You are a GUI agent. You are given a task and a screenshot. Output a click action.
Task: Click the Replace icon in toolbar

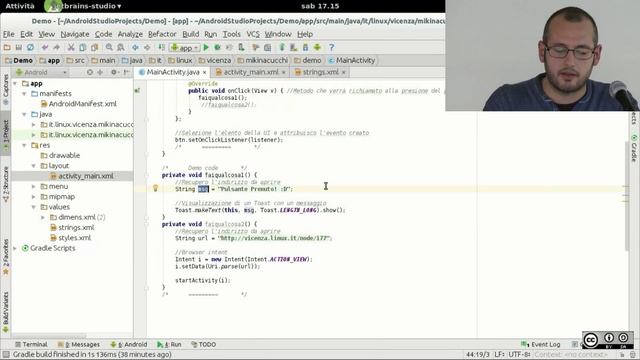tap(121, 47)
